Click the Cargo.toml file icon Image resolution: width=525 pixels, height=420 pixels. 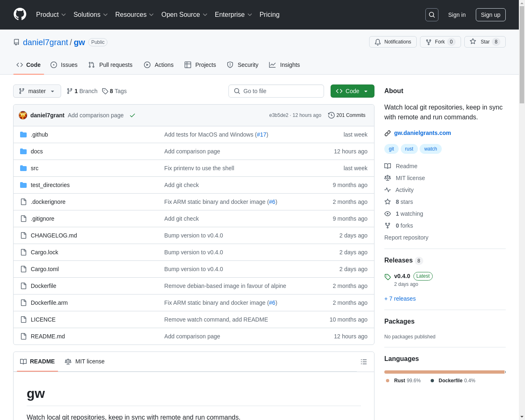(x=23, y=269)
